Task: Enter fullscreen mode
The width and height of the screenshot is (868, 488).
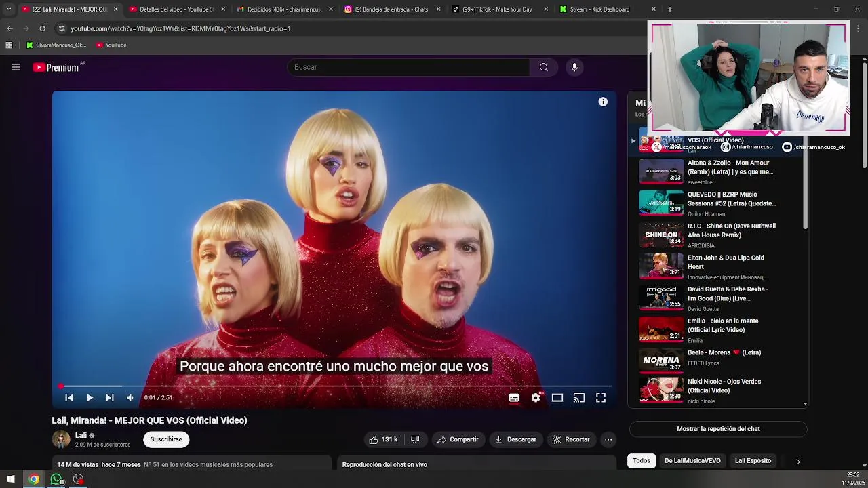Action: click(601, 398)
